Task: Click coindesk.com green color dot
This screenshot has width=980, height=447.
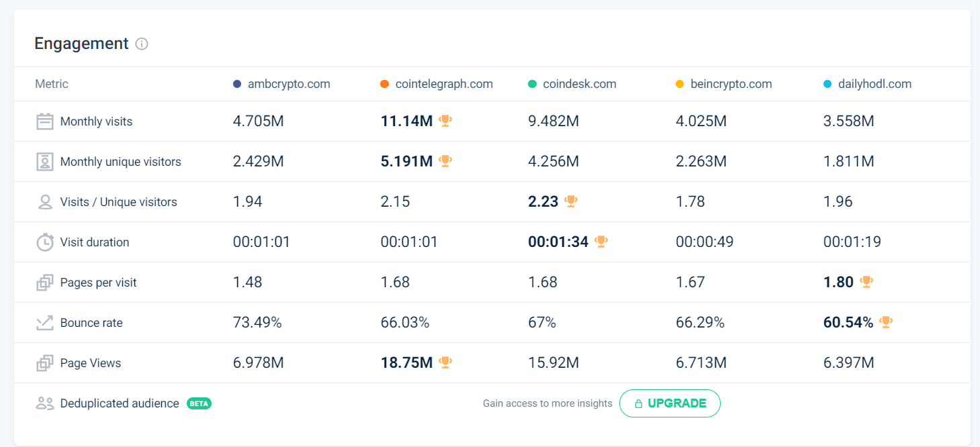Action: 532,84
